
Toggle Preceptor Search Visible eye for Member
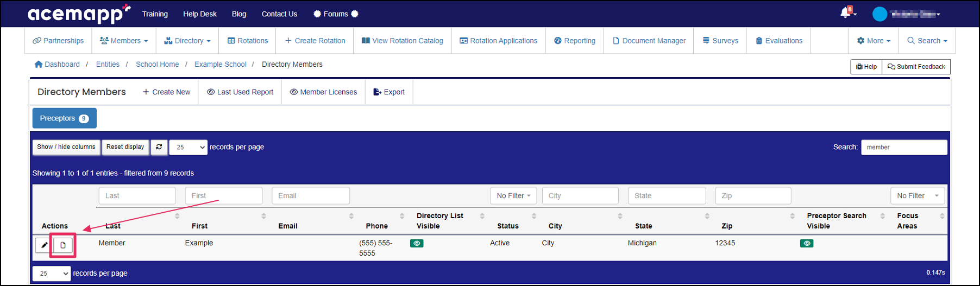[807, 244]
